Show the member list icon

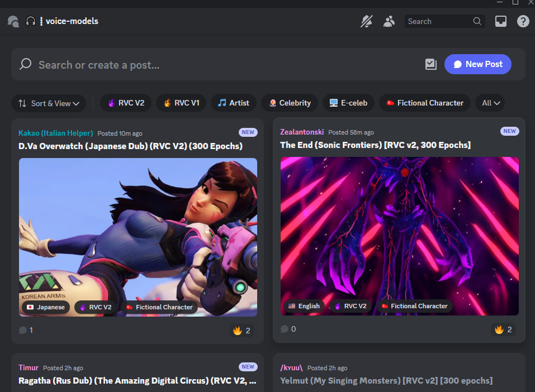tap(389, 21)
